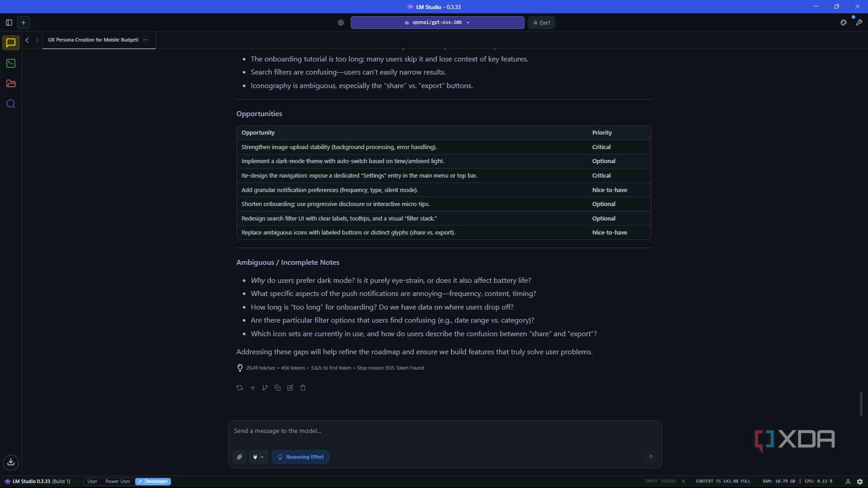Branch the conversation from this message
The height and width of the screenshot is (488, 868).
(265, 388)
